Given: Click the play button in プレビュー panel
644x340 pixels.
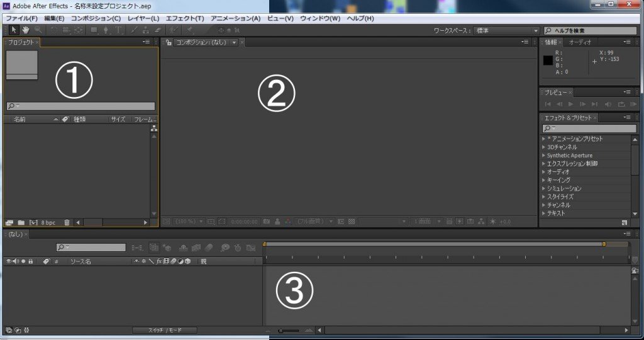Looking at the screenshot, I should click(570, 105).
